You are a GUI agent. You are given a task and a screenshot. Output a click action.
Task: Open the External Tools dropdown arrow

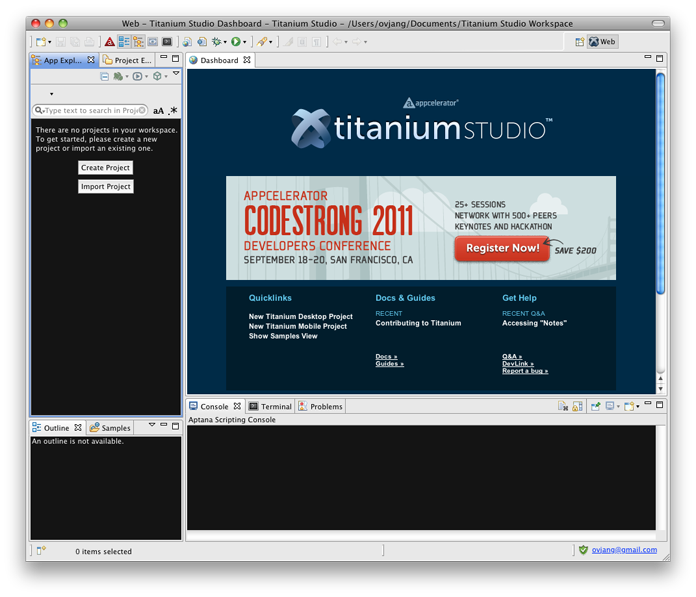coord(270,42)
